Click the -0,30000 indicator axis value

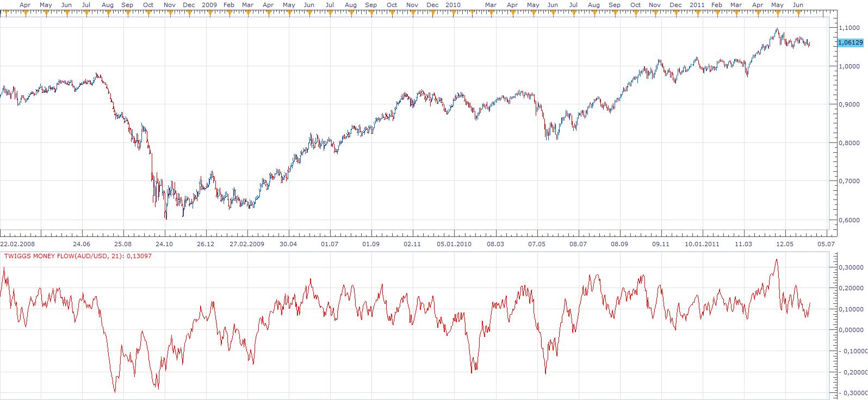[852, 393]
